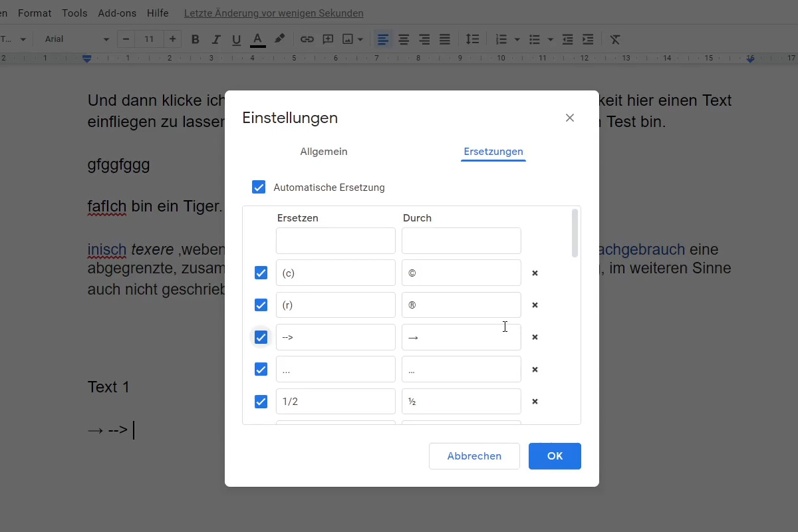Uncheck the (c) replacement rule
Viewport: 798px width, 532px height.
tap(261, 273)
